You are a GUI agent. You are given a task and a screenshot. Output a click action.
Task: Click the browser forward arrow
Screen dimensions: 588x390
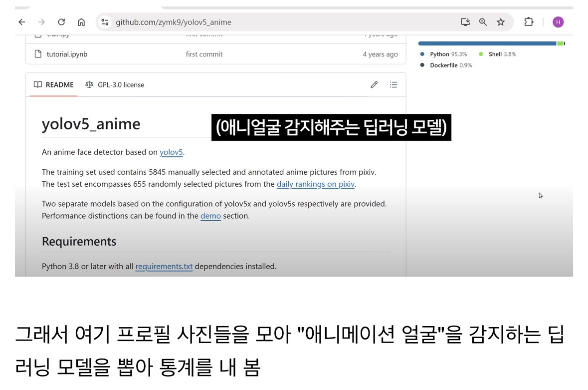tap(41, 22)
